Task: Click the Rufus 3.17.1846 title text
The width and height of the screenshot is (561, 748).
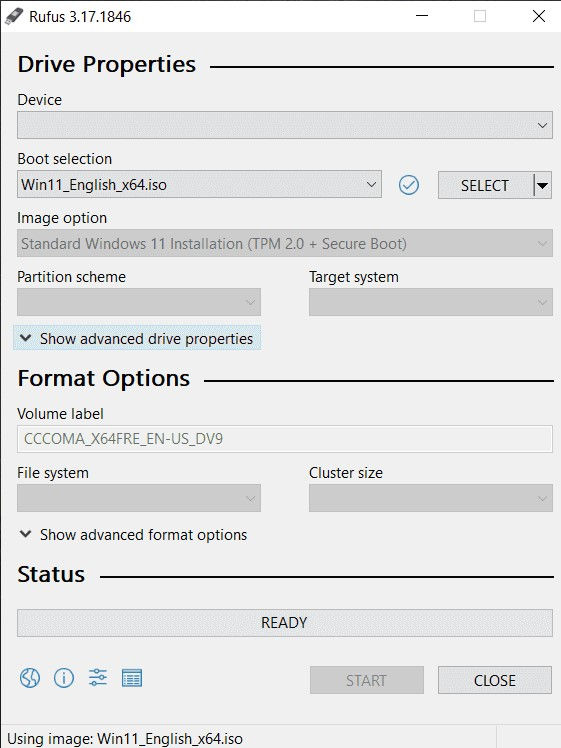Action: pyautogui.click(x=80, y=17)
